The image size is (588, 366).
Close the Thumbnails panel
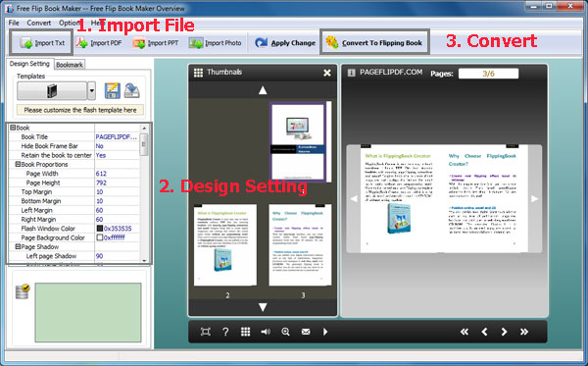(x=327, y=73)
